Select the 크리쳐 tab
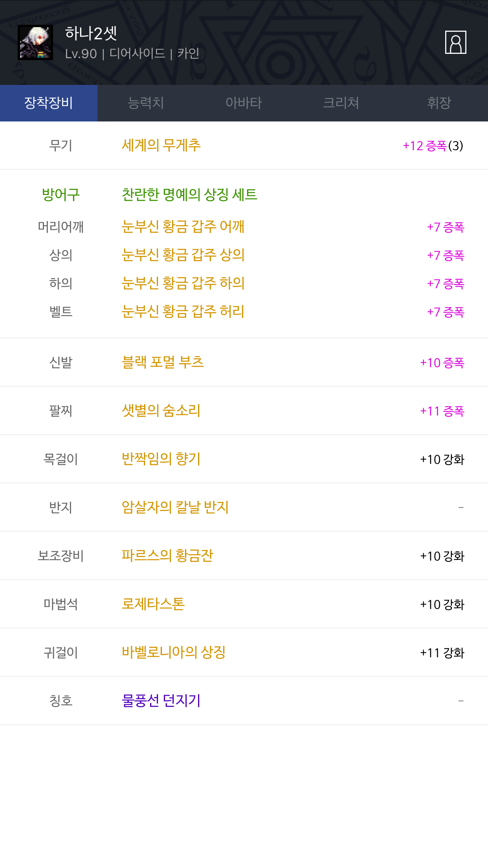 coord(341,103)
